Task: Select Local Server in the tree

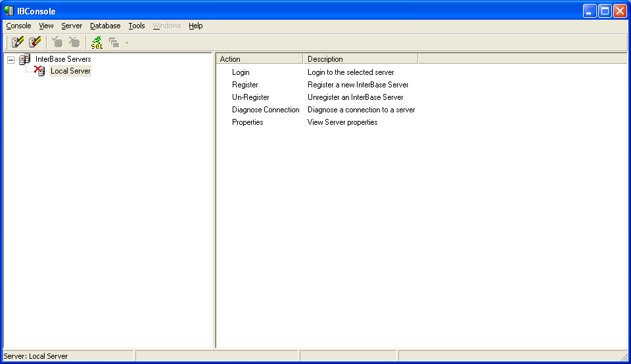Action: (x=70, y=71)
